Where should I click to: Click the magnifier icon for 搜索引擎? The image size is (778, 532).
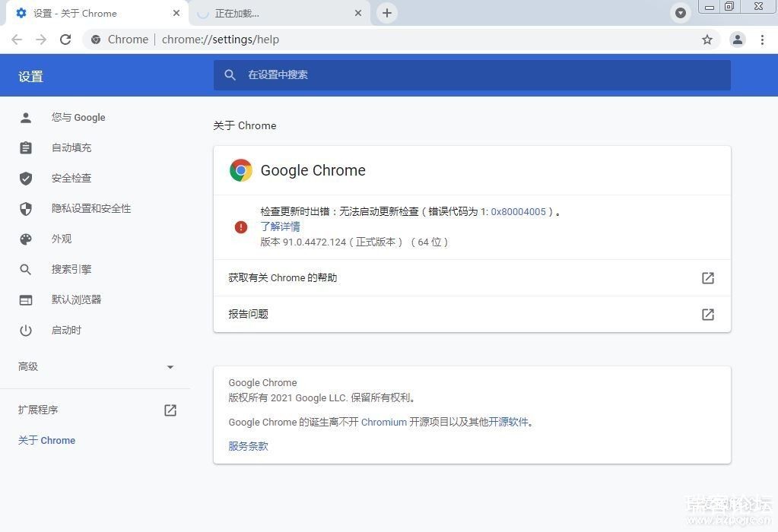(26, 270)
